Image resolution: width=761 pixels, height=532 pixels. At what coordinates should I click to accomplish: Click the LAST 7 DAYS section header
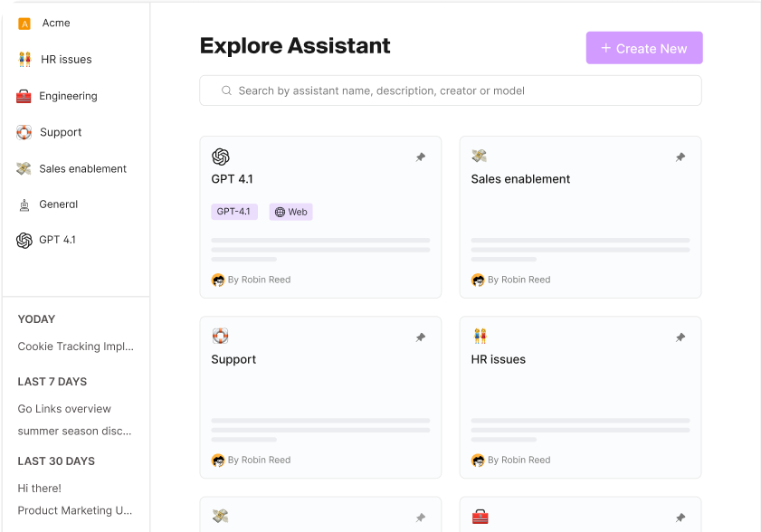52,382
